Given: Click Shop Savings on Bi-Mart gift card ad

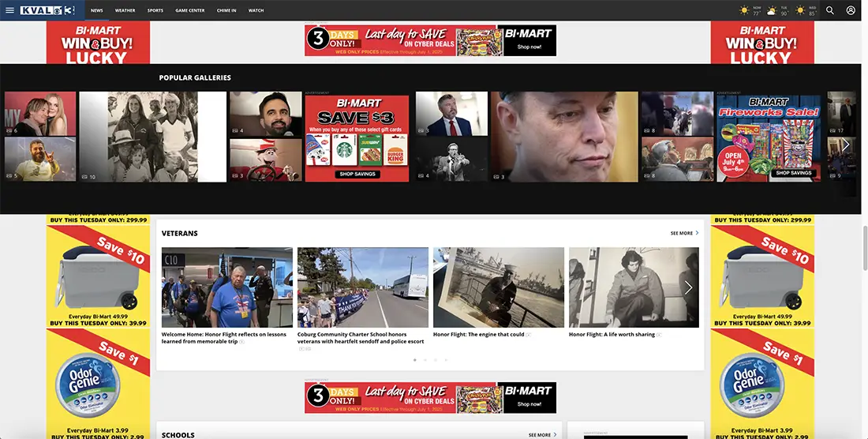Looking at the screenshot, I should (357, 174).
